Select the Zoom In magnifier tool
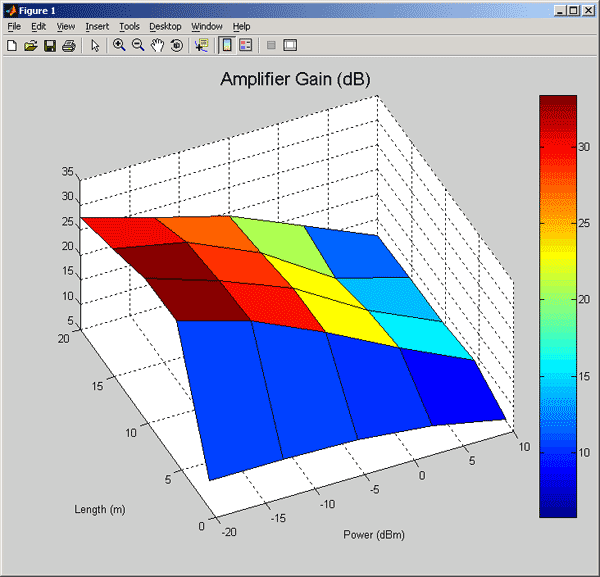 coord(119,46)
